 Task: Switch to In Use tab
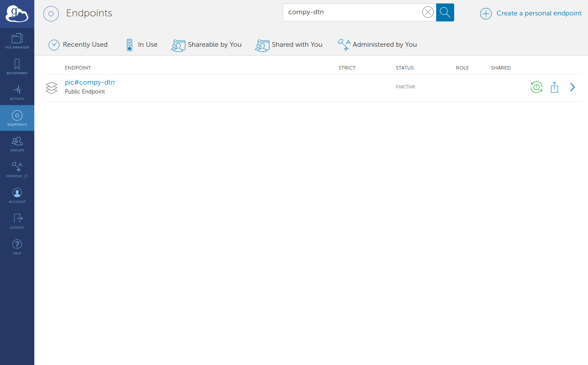tap(142, 45)
